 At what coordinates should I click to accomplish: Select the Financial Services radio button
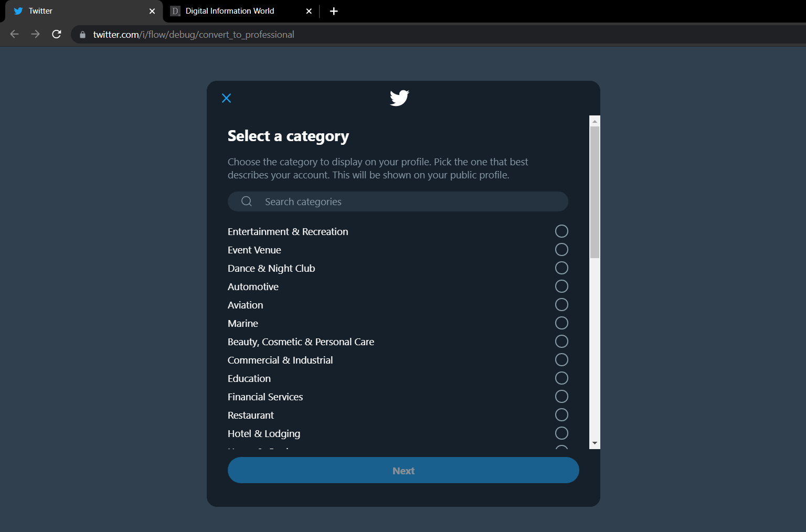click(x=561, y=396)
